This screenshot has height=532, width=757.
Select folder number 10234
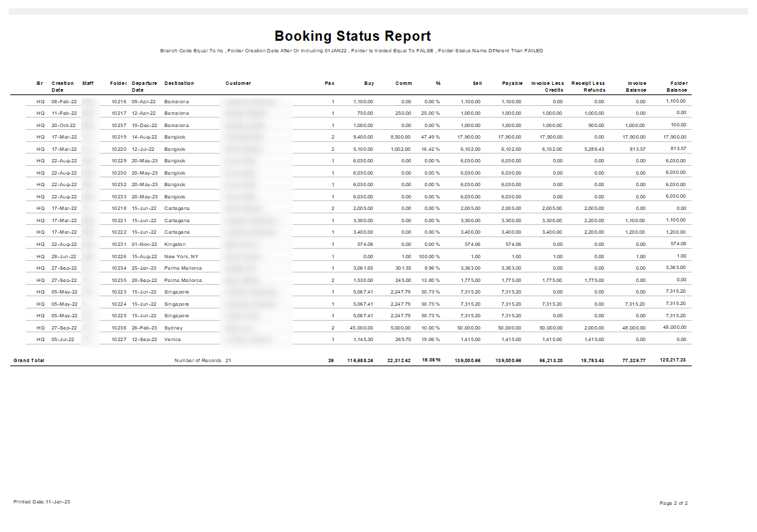(119, 268)
